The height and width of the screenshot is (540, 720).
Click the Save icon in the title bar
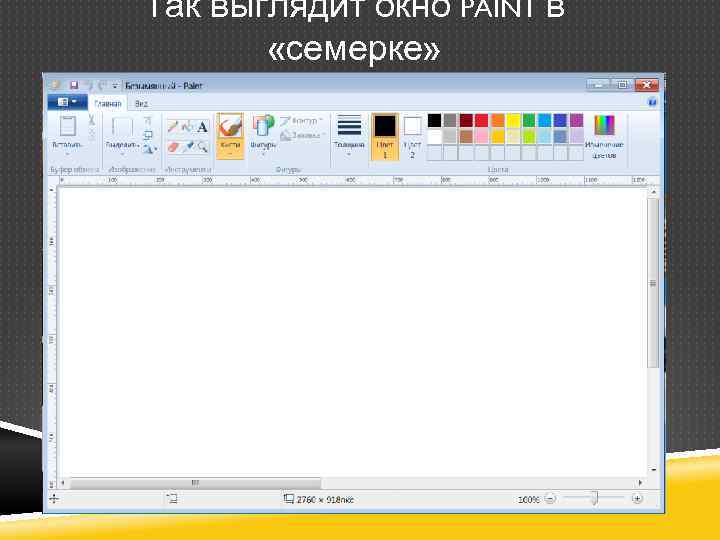[74, 85]
